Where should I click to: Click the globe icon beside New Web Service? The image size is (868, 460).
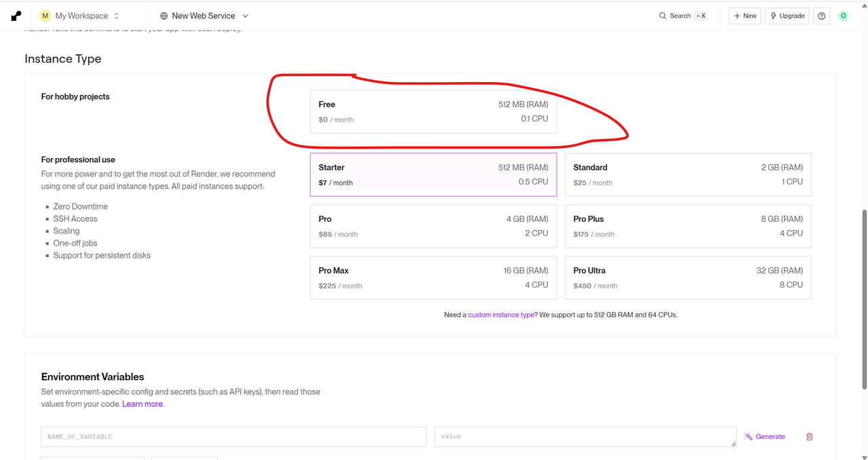[x=163, y=16]
